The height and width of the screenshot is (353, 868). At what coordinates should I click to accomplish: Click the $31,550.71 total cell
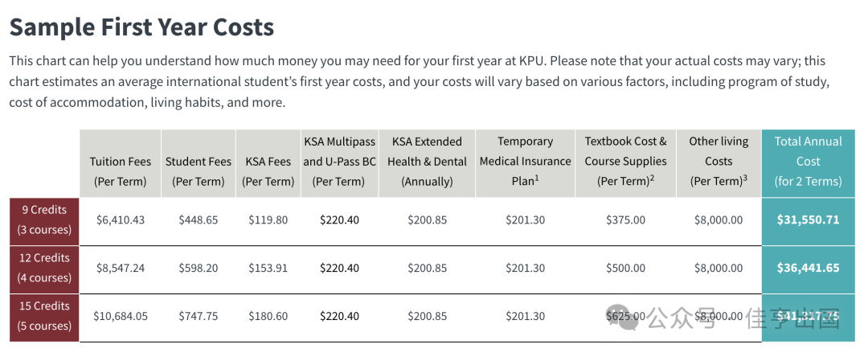(809, 220)
